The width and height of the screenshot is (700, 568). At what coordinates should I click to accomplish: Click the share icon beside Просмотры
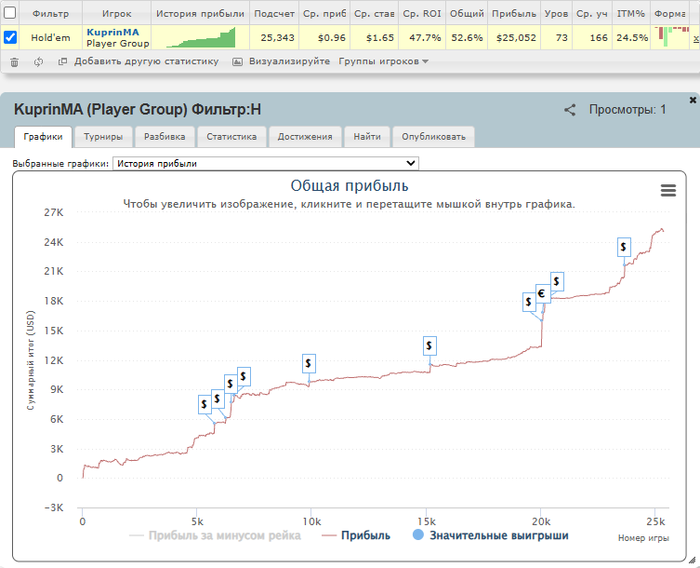pyautogui.click(x=570, y=110)
